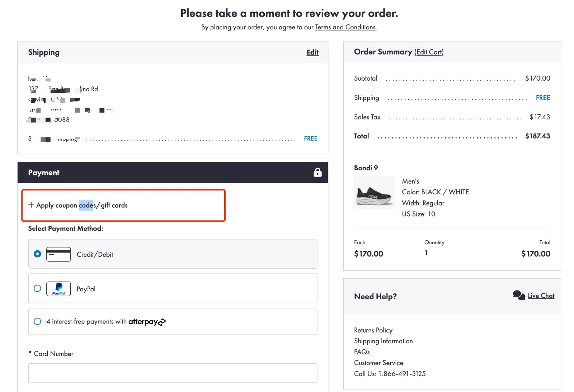Expand the Shipping section via Edit
The height and width of the screenshot is (392, 574).
click(312, 52)
